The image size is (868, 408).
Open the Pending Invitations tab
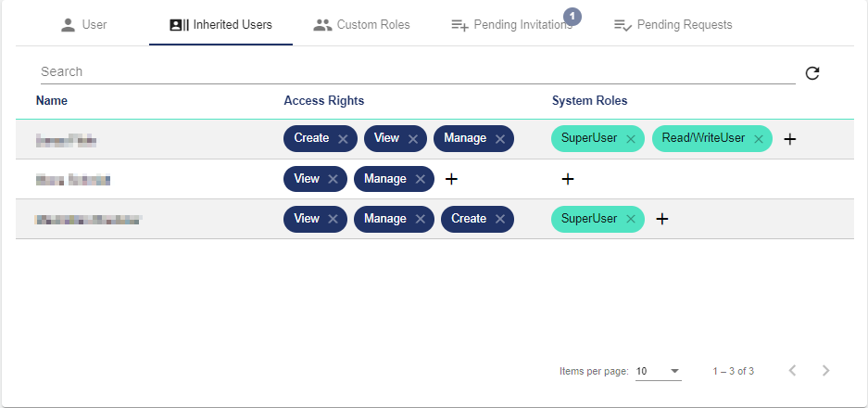(x=511, y=24)
